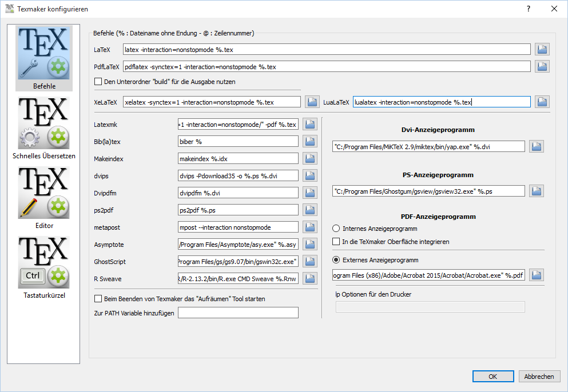Open the dialog help question mark

[x=529, y=9]
